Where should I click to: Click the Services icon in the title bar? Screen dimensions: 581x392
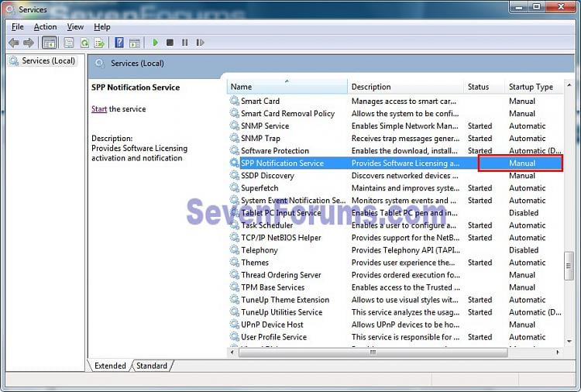(x=11, y=9)
